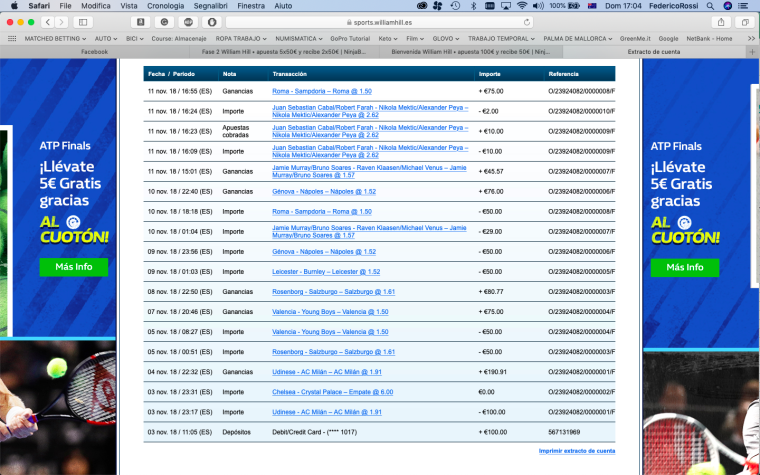Expand GLOVO bookmarks folder

[x=445, y=38]
